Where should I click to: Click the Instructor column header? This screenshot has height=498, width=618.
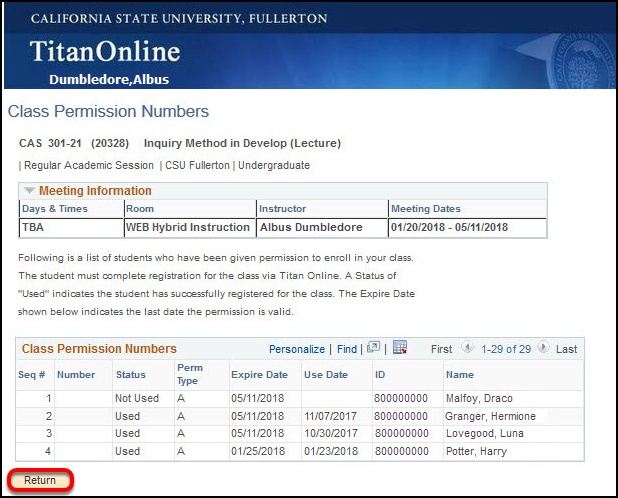[283, 209]
